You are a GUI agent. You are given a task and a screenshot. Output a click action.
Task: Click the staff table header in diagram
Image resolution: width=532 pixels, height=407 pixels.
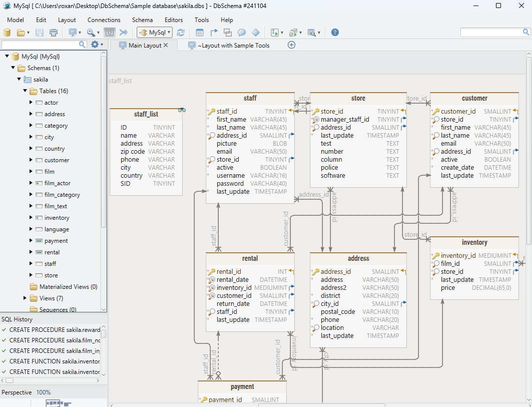point(250,98)
